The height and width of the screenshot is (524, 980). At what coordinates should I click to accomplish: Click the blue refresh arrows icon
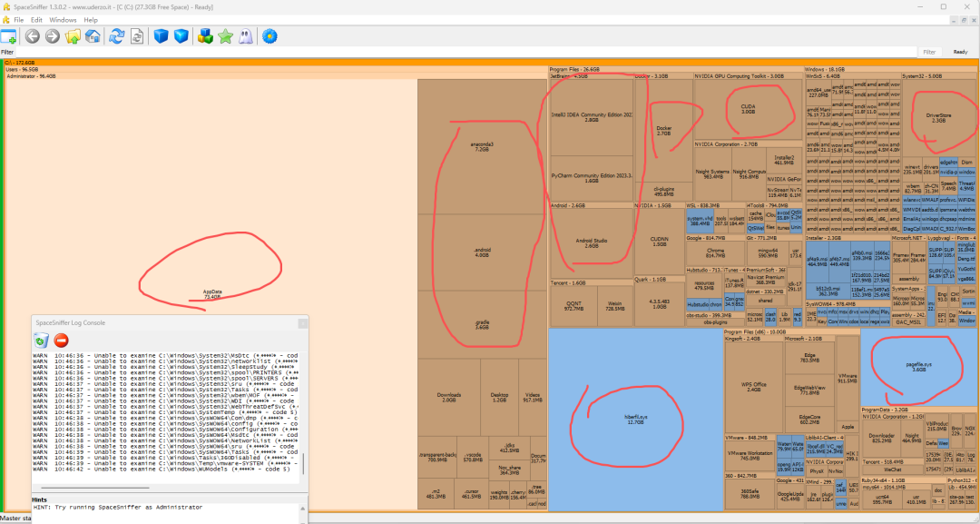tap(116, 36)
